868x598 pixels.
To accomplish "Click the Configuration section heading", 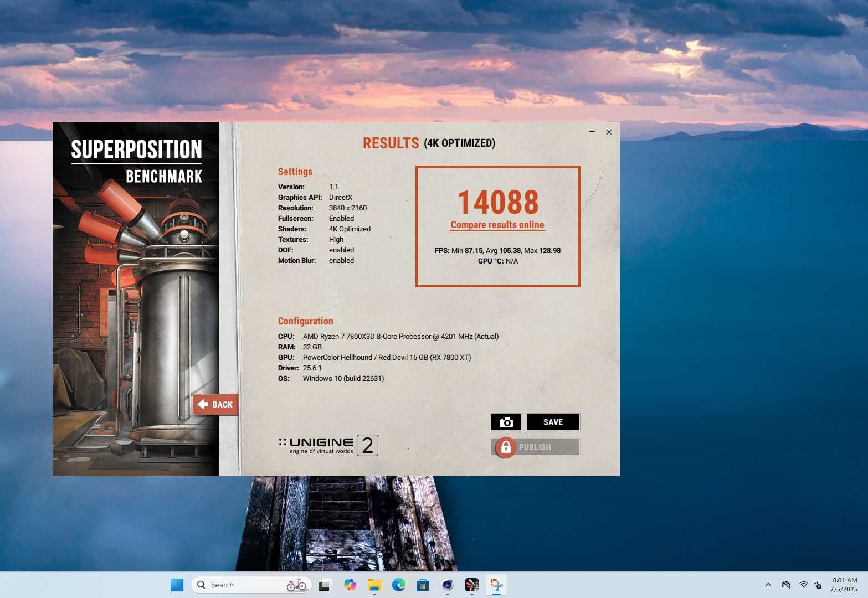I will coord(306,321).
